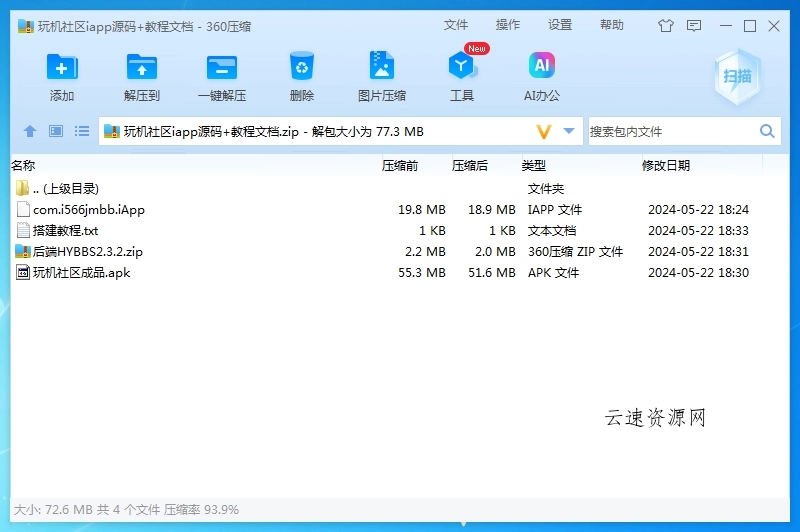800x532 pixels.
Task: Select file name 后端HYBBS2.3.2.zip
Action: (x=88, y=251)
